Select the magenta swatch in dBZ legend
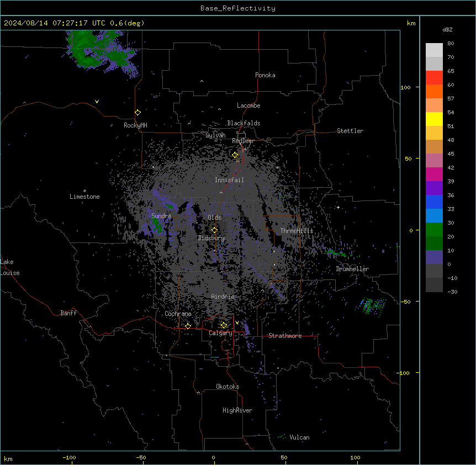This screenshot has width=476, height=465. point(434,174)
